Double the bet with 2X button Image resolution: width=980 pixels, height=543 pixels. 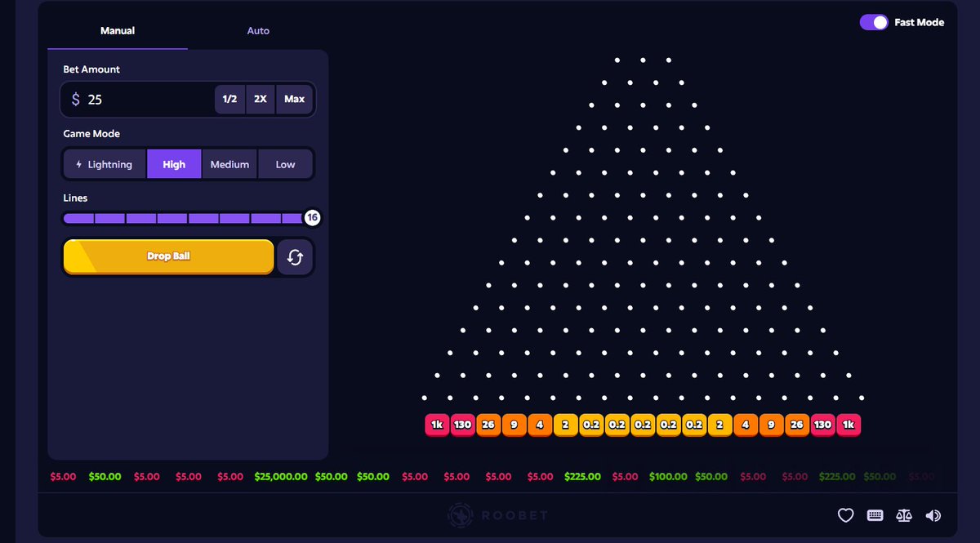click(261, 99)
